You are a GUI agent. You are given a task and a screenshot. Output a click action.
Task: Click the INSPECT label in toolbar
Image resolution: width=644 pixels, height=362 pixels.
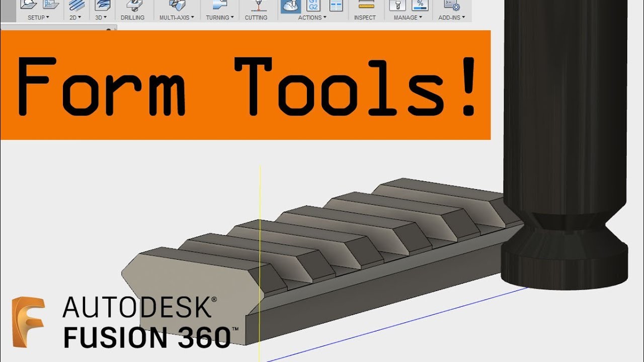coord(365,18)
